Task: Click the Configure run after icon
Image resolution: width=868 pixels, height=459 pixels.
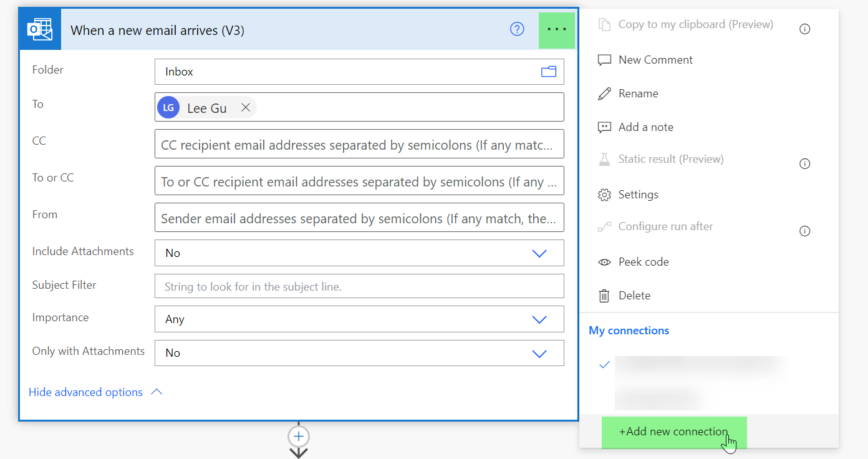Action: 604,226
